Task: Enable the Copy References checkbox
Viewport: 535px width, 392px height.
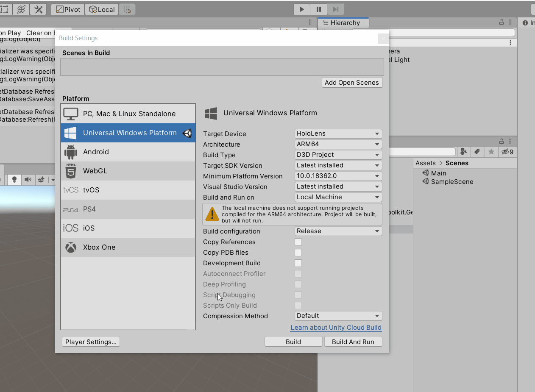Action: coord(298,242)
